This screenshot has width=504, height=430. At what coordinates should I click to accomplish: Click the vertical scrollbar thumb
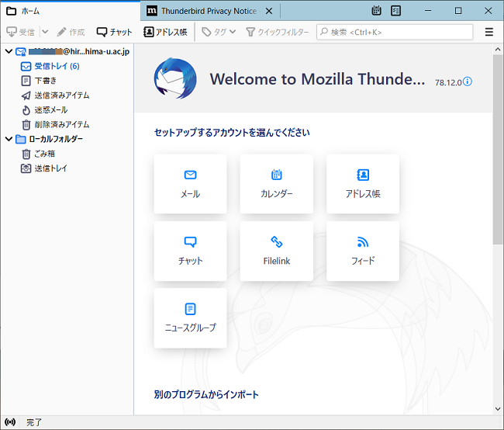pos(498,150)
